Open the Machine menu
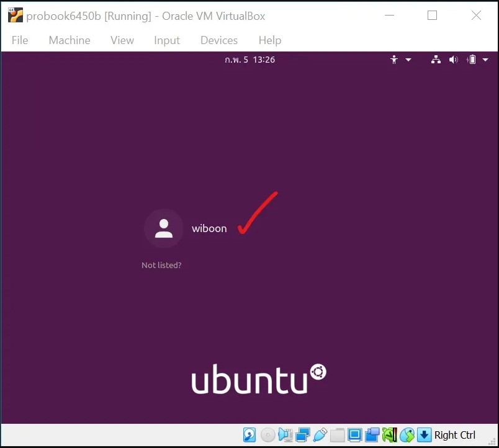 69,40
